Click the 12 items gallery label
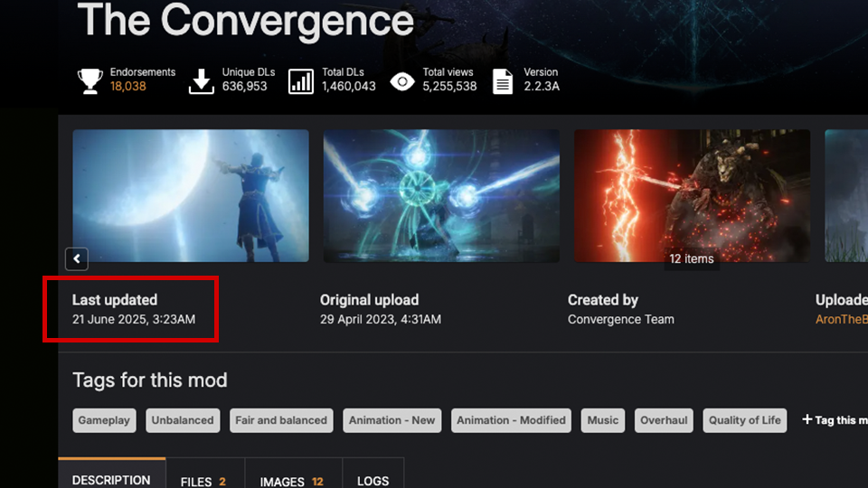 coord(692,259)
